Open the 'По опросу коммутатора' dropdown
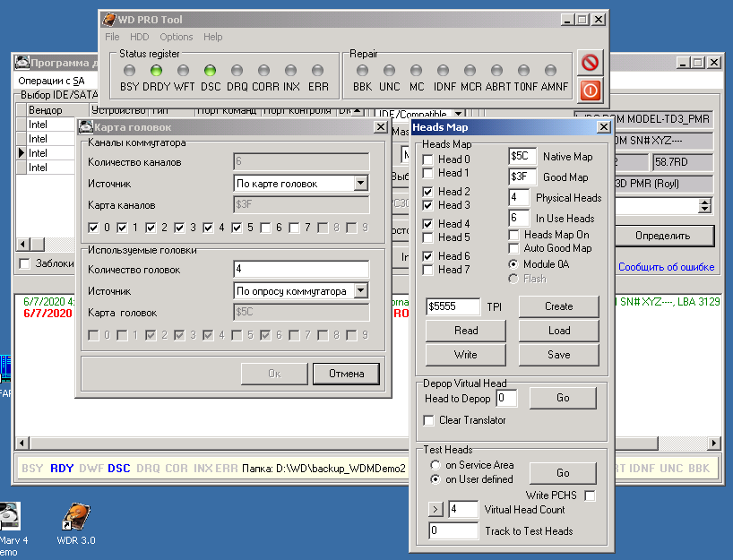This screenshot has height=560, width=733. coord(360,291)
